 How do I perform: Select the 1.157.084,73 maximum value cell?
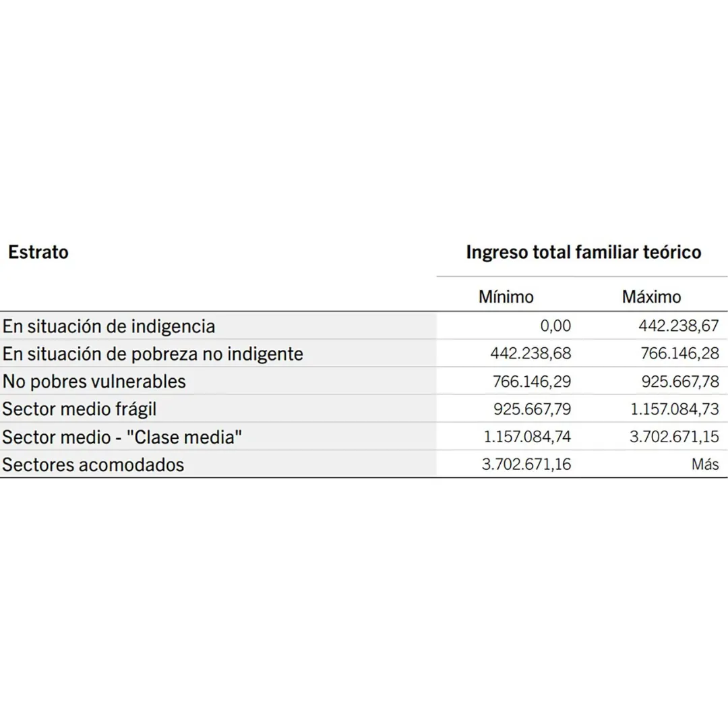coord(673,409)
